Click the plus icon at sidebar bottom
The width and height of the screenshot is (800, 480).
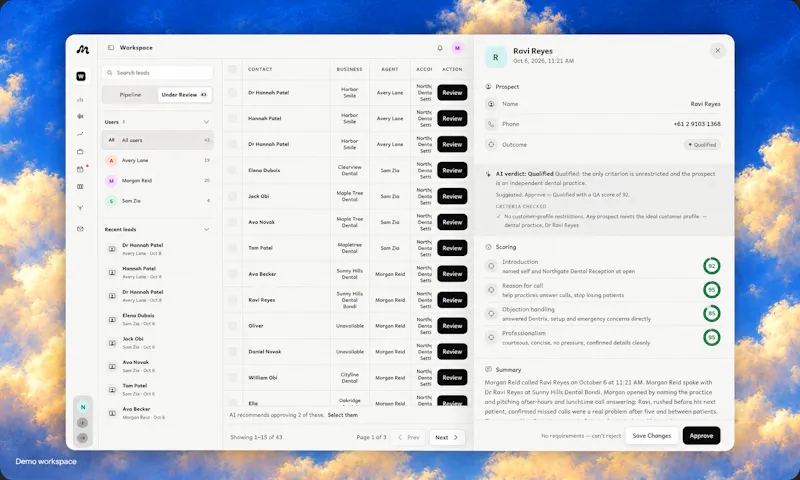pyautogui.click(x=82, y=423)
